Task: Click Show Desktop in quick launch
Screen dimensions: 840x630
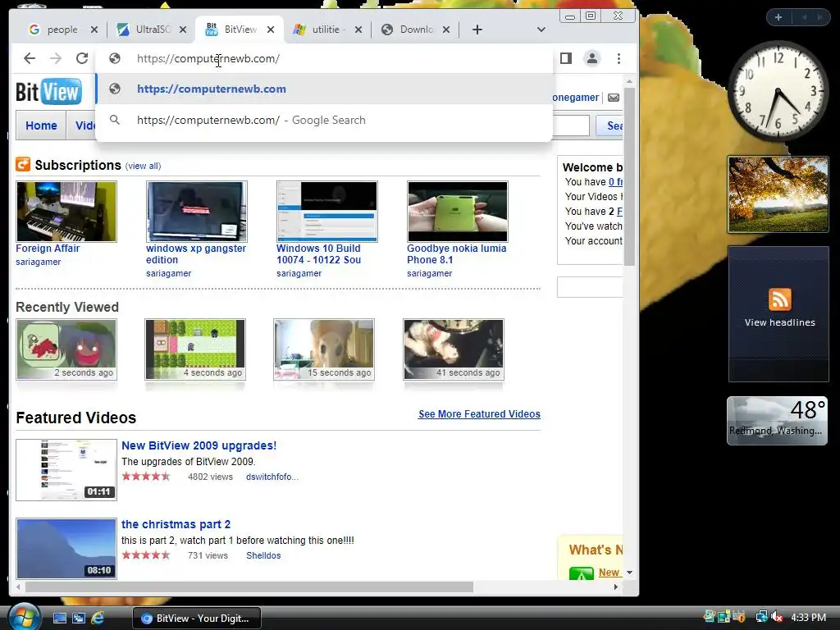Action: (x=59, y=619)
